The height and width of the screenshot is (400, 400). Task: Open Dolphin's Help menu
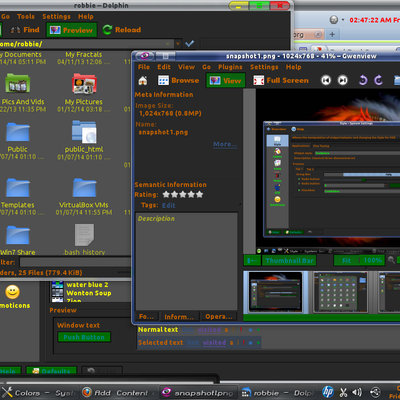coord(86,16)
